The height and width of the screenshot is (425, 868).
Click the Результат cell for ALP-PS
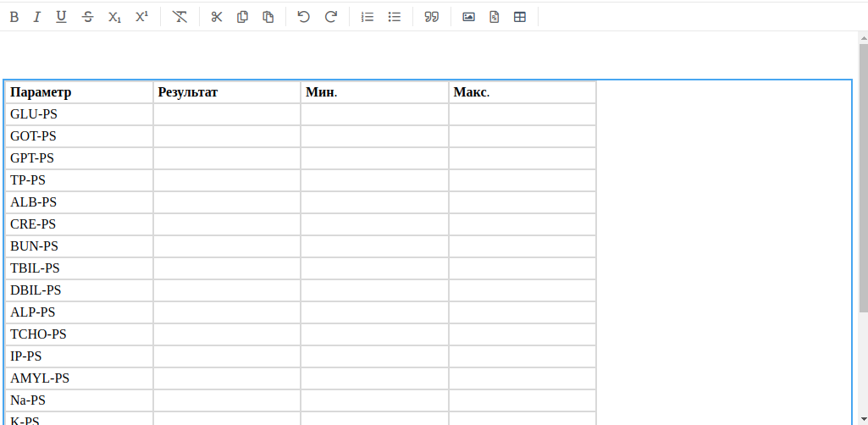pos(227,312)
